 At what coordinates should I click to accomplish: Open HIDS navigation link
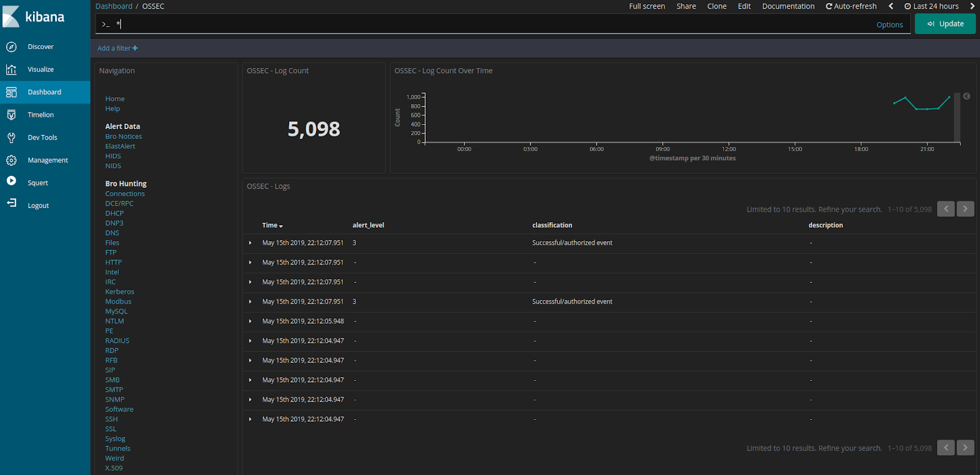click(113, 156)
